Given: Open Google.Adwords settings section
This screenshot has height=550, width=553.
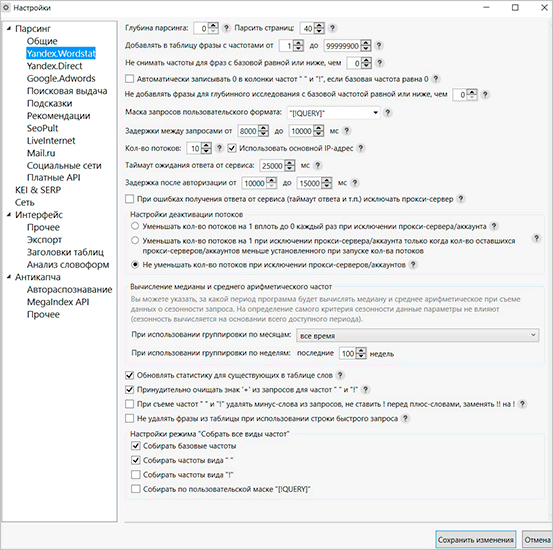Looking at the screenshot, I should pos(61,78).
